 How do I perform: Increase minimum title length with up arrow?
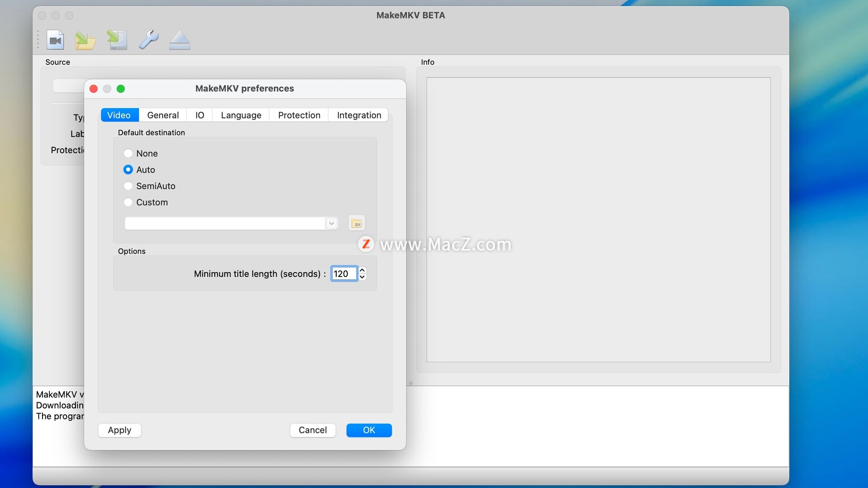[x=362, y=270]
